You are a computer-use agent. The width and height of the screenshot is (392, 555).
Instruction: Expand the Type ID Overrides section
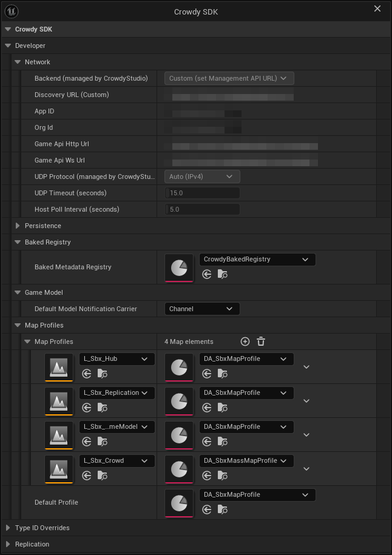click(8, 528)
